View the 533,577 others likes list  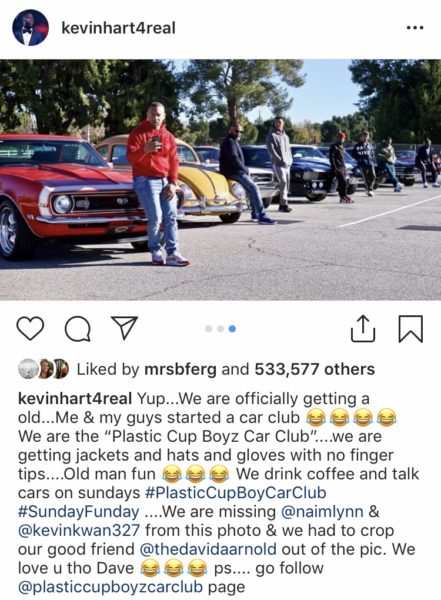pos(315,369)
